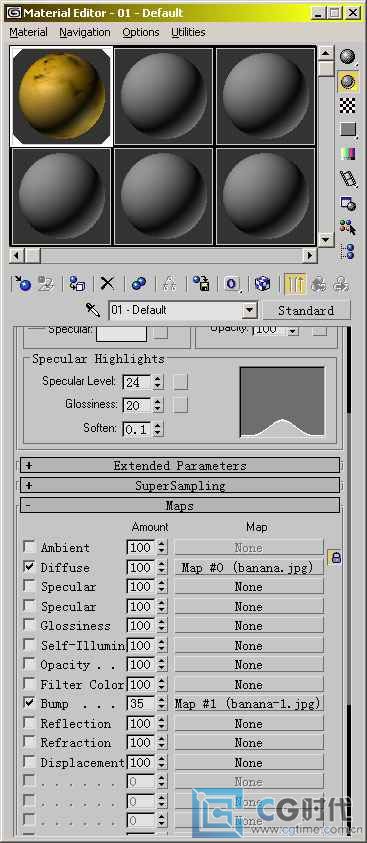Click the lock icon beside Ambient map

[x=335, y=558]
